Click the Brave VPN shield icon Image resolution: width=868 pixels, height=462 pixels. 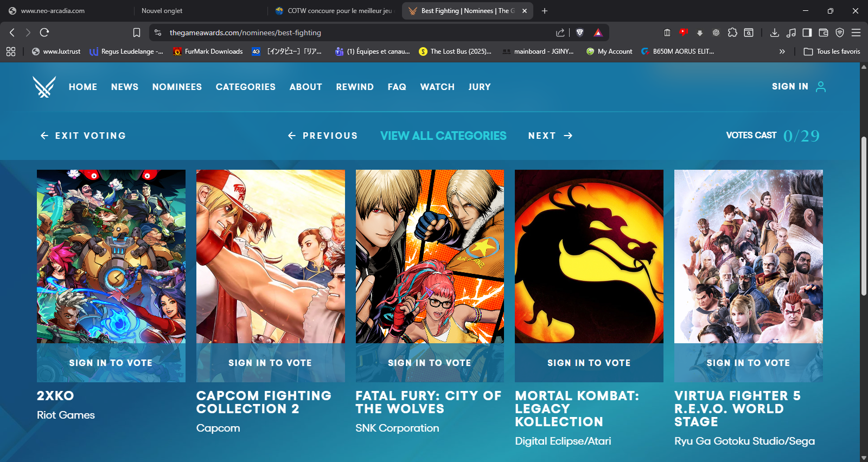840,33
